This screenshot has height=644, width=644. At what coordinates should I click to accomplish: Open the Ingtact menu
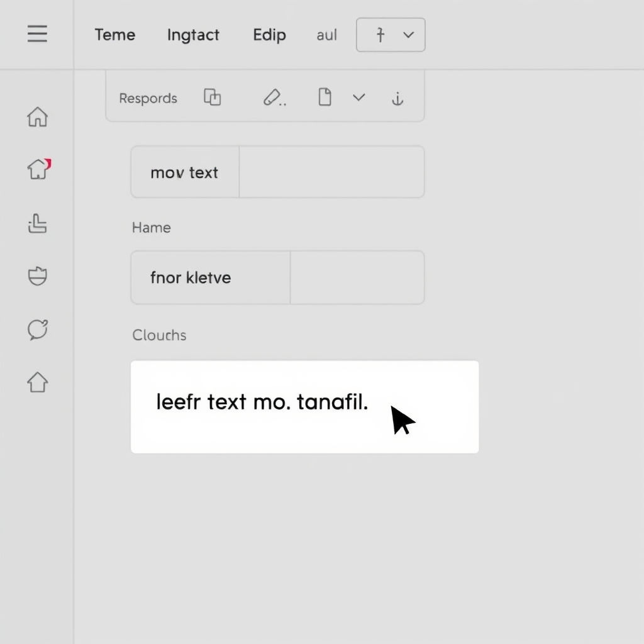[x=193, y=35]
